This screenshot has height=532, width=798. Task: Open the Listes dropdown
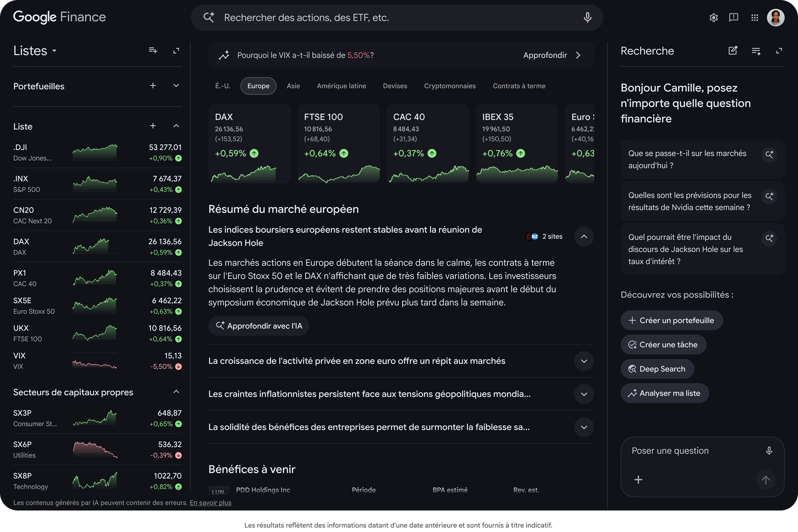35,51
